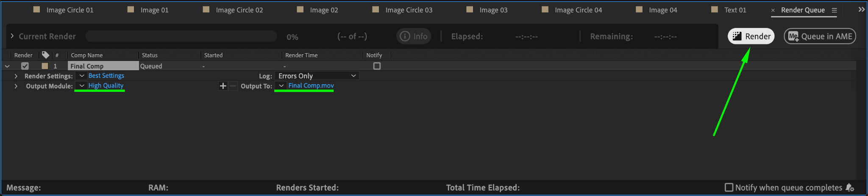Close the Render Queue tab

click(773, 10)
